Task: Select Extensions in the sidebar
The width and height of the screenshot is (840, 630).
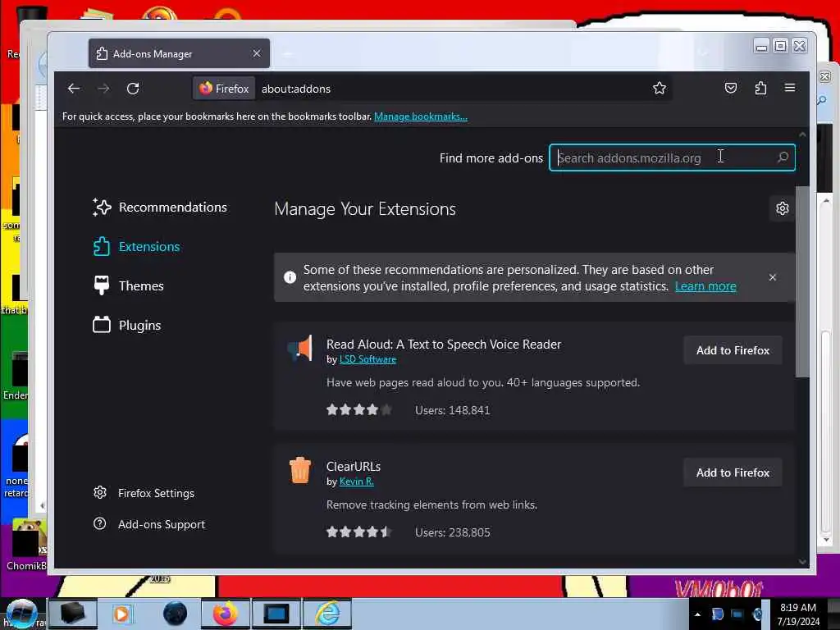Action: tap(137, 246)
